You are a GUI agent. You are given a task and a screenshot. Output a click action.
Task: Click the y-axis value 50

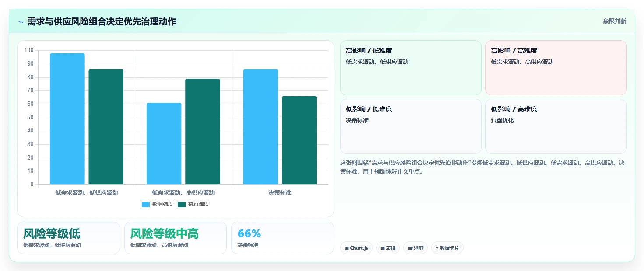click(30, 117)
